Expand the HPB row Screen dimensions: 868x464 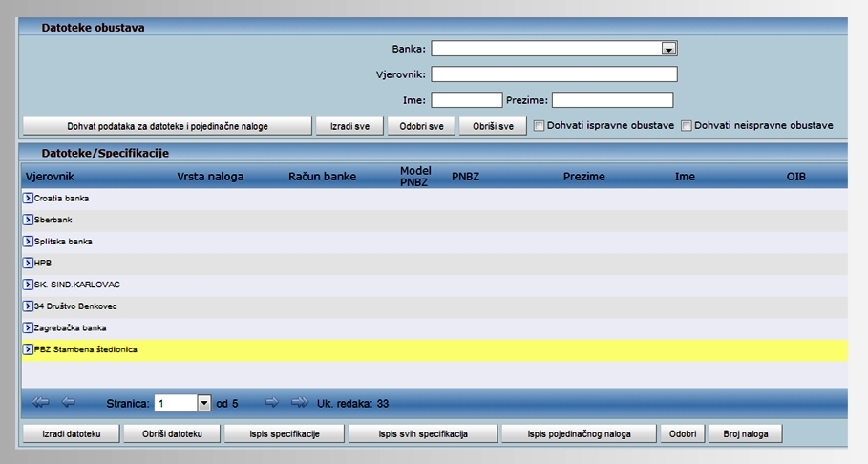(x=28, y=263)
